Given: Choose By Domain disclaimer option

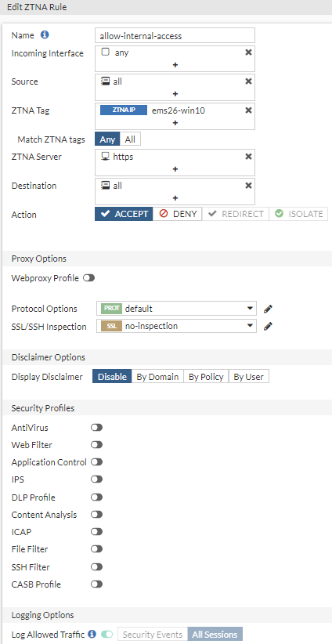Looking at the screenshot, I should click(157, 377).
